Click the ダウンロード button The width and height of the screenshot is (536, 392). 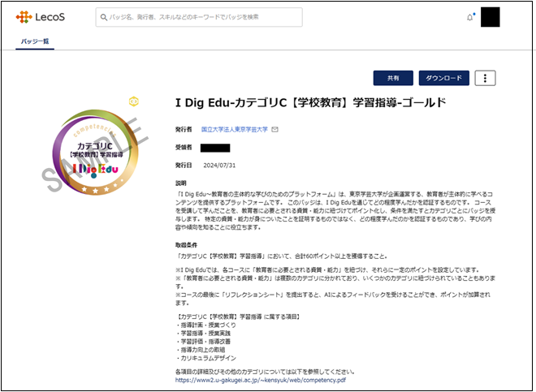443,78
